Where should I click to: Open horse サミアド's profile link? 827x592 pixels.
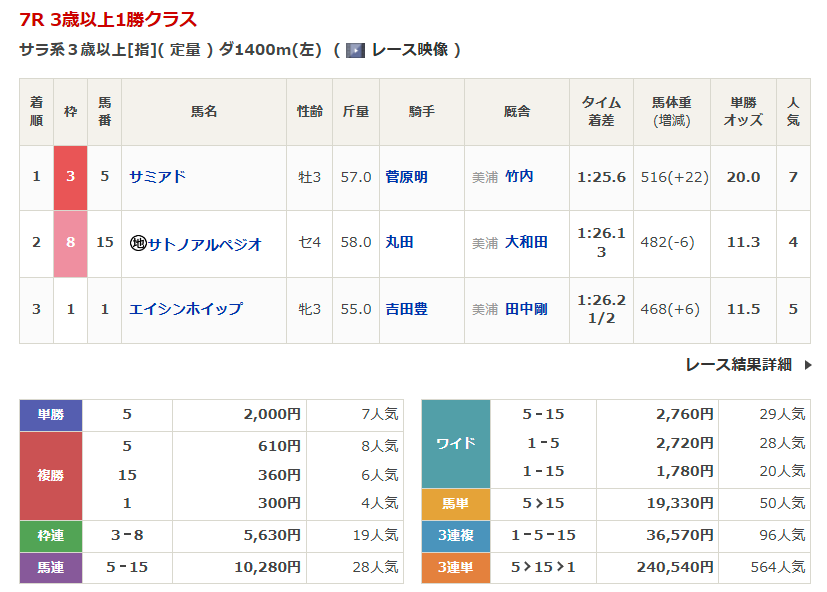[158, 177]
